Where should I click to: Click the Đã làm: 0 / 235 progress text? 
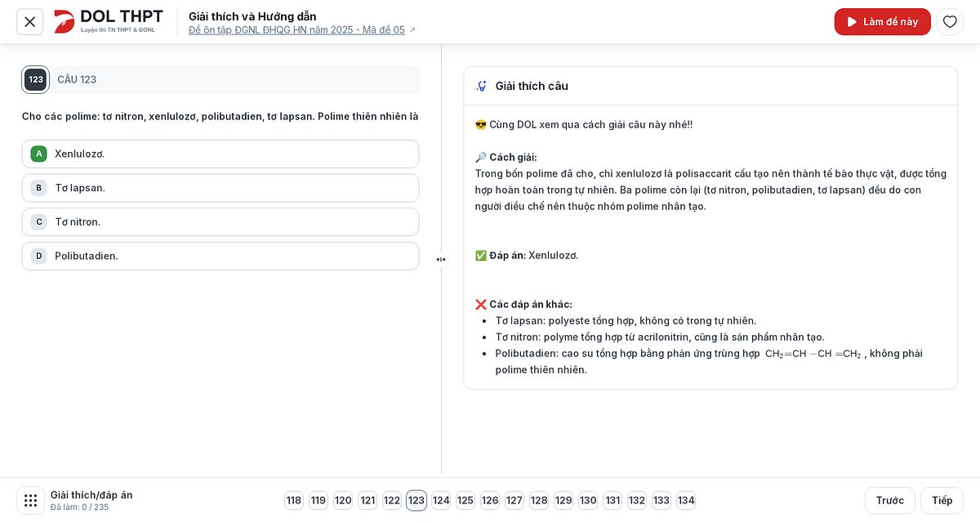79,507
